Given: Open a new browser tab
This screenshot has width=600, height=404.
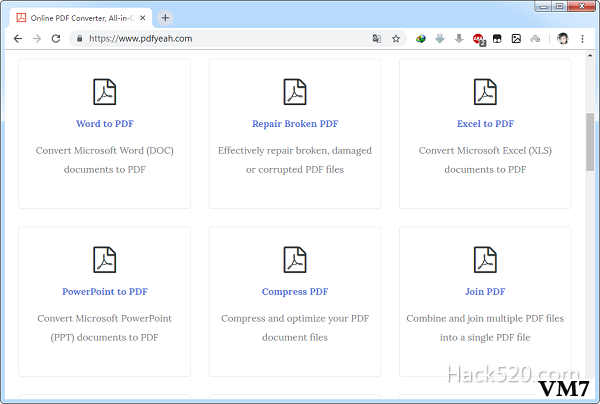Looking at the screenshot, I should click(x=165, y=18).
